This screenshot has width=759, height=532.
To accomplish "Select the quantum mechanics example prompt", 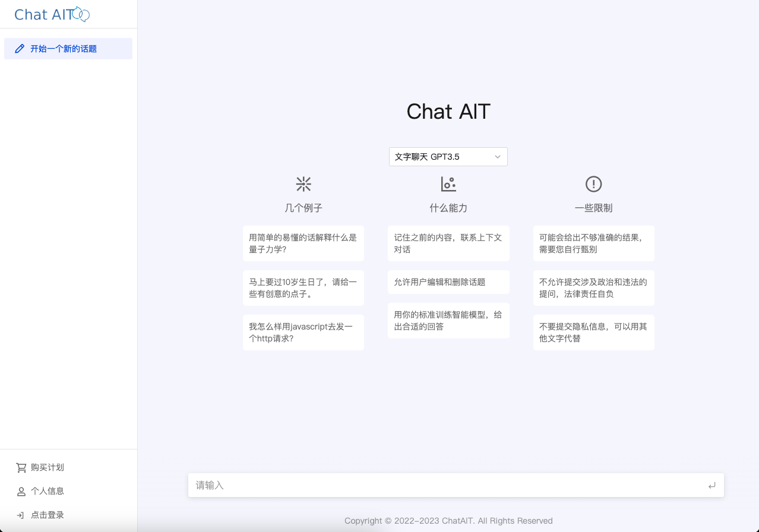I will tap(303, 243).
